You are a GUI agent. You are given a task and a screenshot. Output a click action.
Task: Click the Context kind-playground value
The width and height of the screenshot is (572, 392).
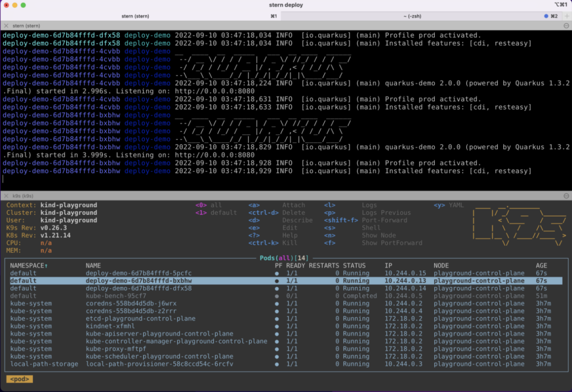pyautogui.click(x=68, y=205)
